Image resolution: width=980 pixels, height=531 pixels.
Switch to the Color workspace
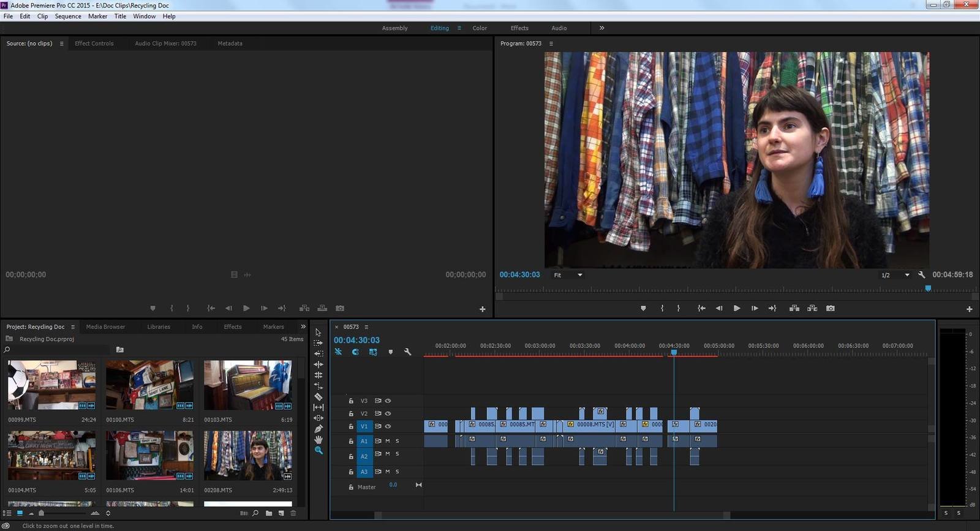pyautogui.click(x=480, y=28)
